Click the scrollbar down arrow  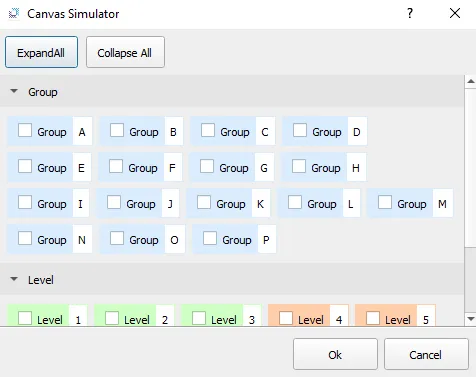pyautogui.click(x=471, y=319)
